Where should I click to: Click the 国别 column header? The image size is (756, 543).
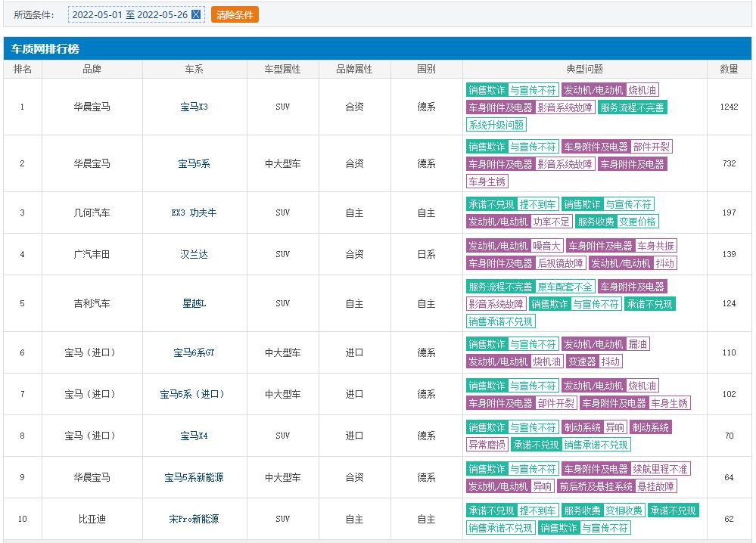(426, 69)
